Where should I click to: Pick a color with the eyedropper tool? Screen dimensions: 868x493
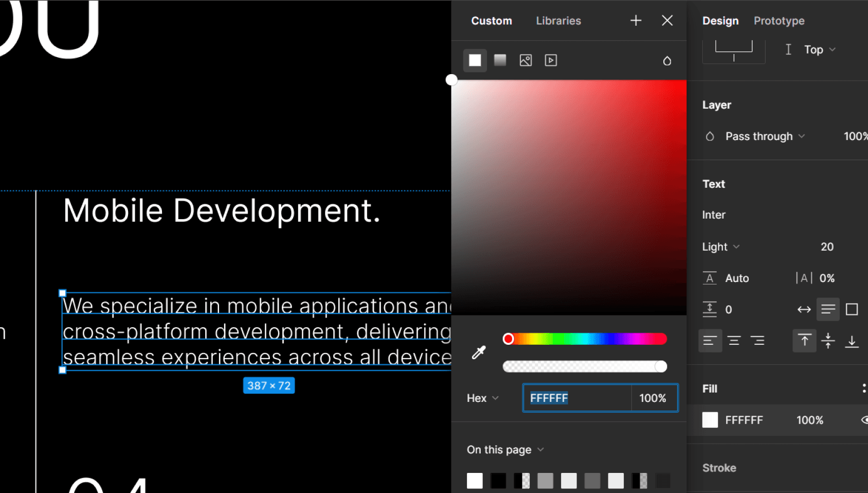(x=479, y=353)
